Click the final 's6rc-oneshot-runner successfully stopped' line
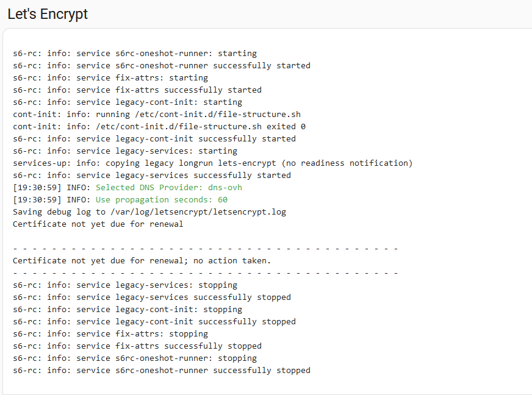The width and height of the screenshot is (532, 395). pos(162,371)
